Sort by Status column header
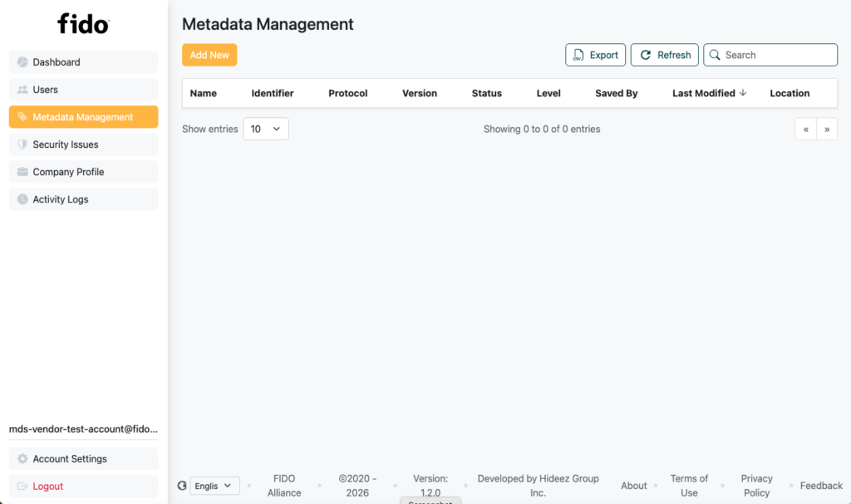This screenshot has height=504, width=851. [x=487, y=93]
